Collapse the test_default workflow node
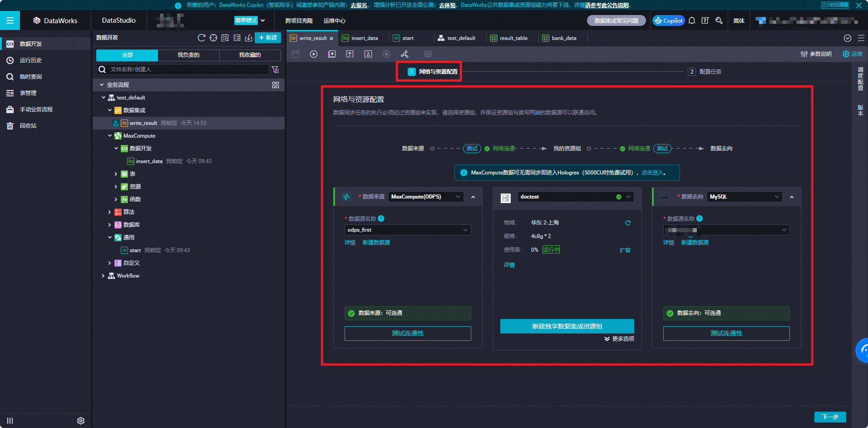868x428 pixels. pos(104,98)
